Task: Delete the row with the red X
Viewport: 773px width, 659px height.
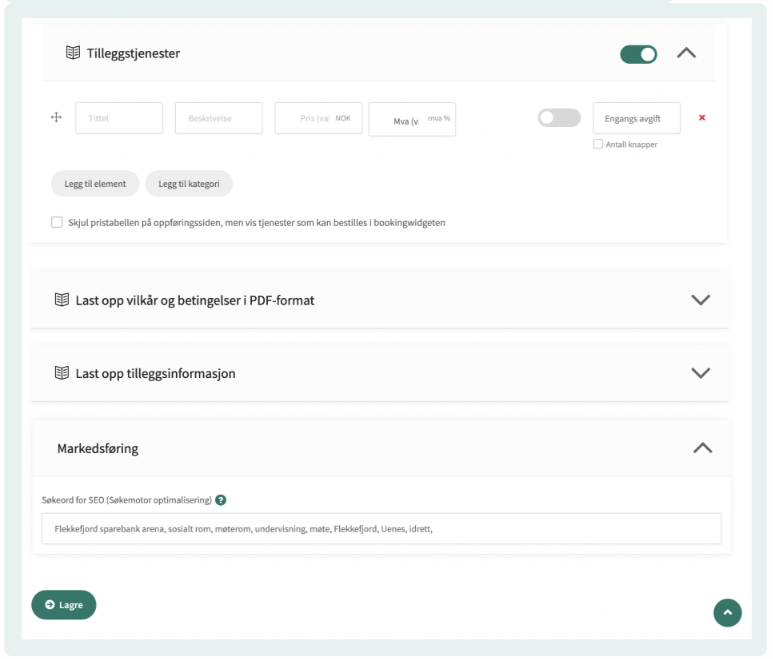Action: click(702, 118)
